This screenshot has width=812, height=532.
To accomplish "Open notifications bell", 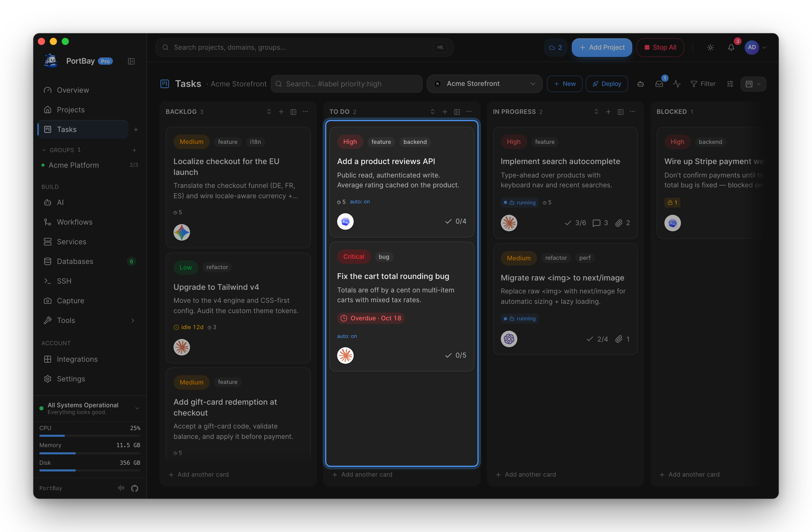I will 731,47.
